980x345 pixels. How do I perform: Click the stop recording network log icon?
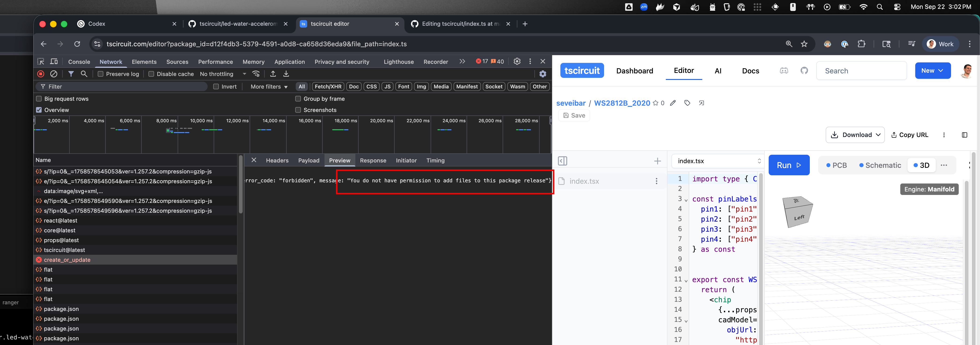click(x=41, y=74)
